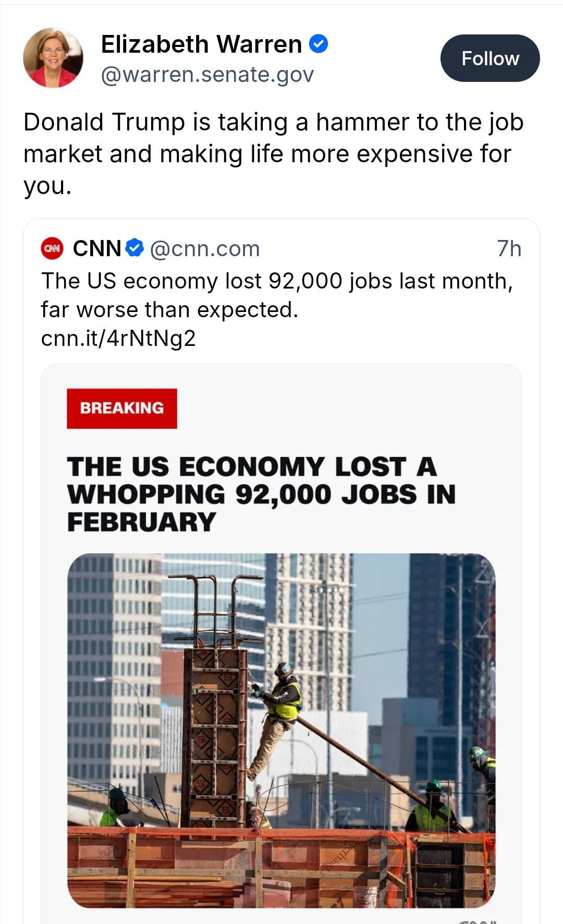Tap the red BREAKING label
Image resolution: width=563 pixels, height=924 pixels.
click(x=122, y=408)
